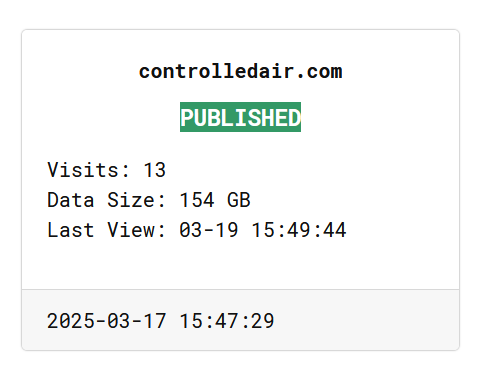Open the controlledair.com title link
The height and width of the screenshot is (383, 484).
pos(240,72)
